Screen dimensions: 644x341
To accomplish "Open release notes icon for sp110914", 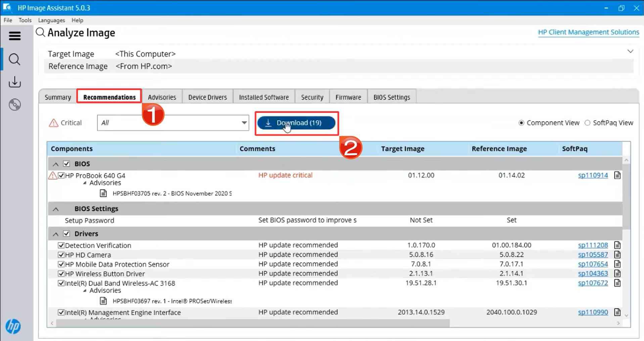I will point(617,175).
